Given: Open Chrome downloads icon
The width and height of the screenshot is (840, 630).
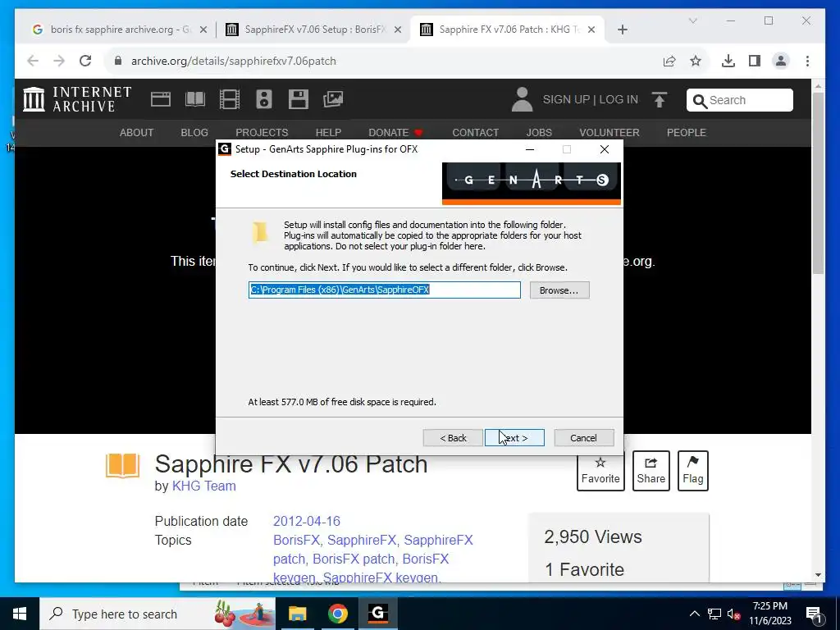Looking at the screenshot, I should point(728,61).
